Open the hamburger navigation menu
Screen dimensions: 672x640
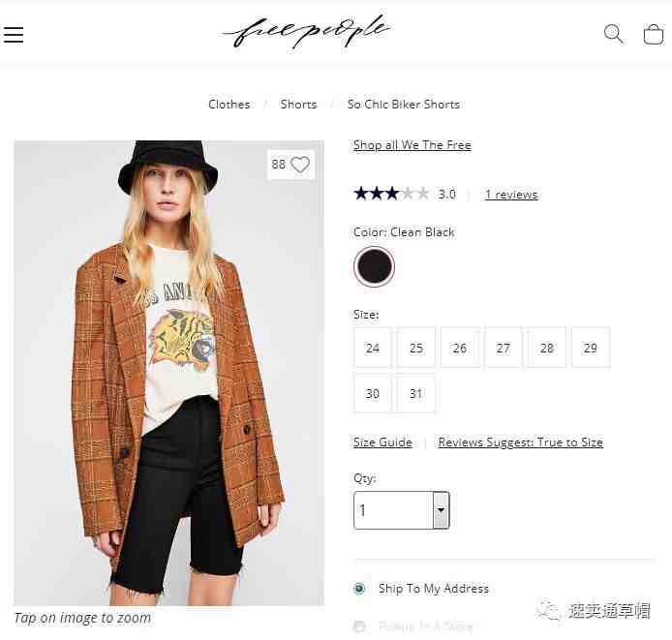(14, 35)
